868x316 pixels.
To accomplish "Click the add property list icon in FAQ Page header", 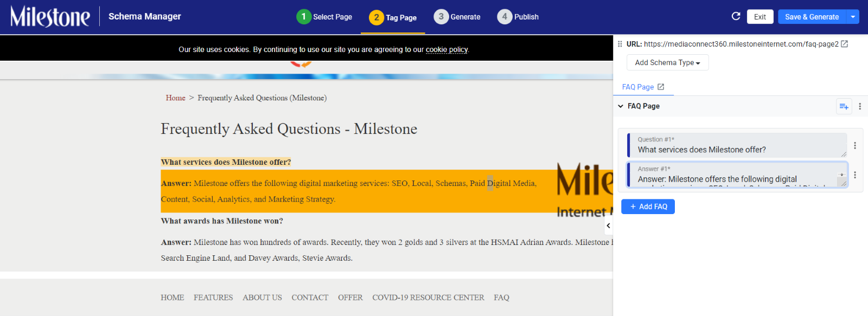I will click(x=844, y=106).
